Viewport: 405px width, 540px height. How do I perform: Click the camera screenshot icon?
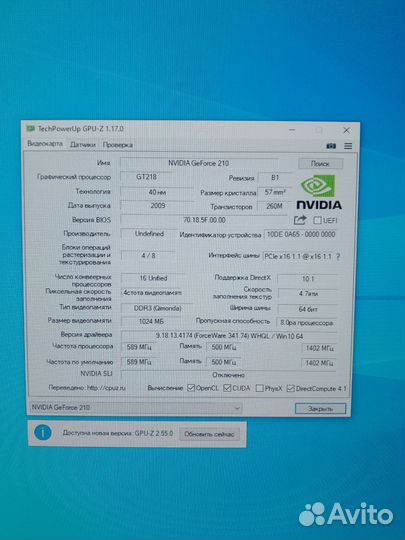(331, 146)
